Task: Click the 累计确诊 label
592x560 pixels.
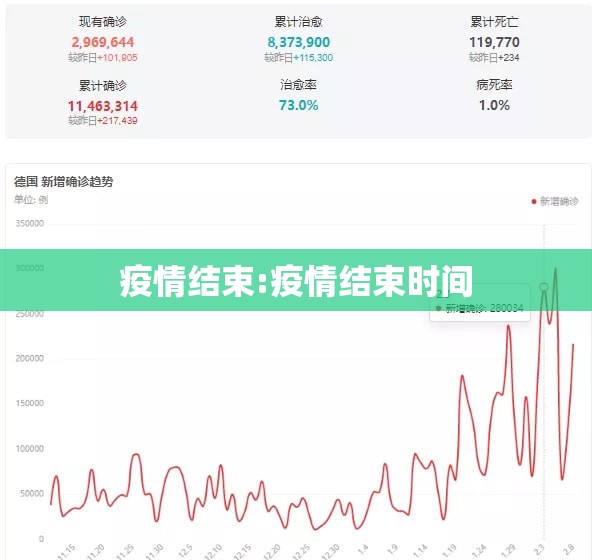Action: tap(103, 85)
